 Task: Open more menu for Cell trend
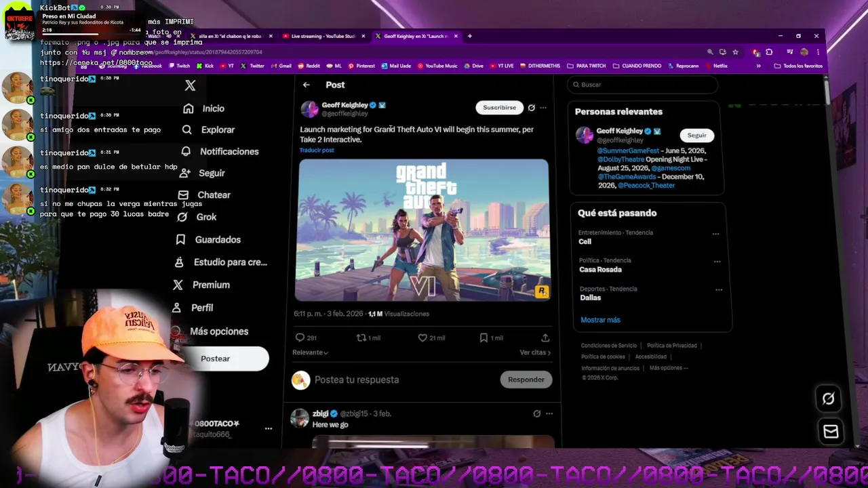click(715, 234)
